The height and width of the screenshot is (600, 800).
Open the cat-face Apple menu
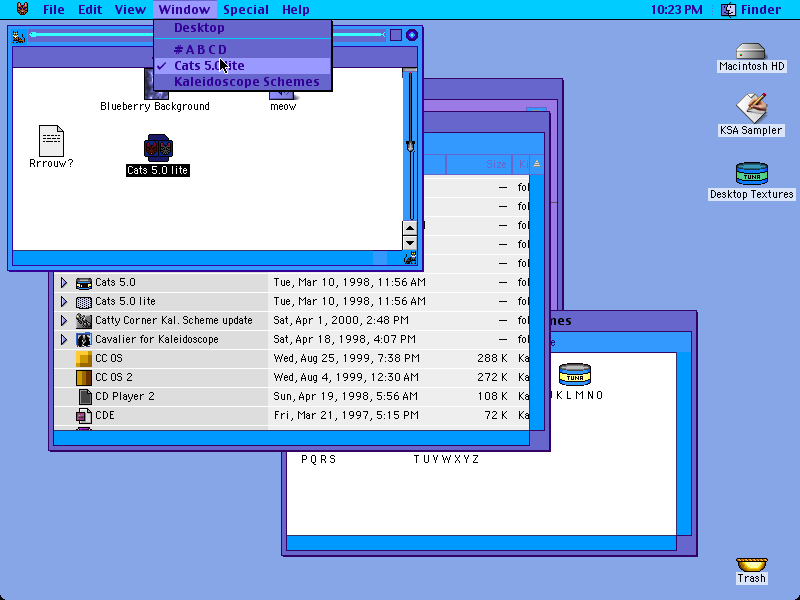pyautogui.click(x=22, y=9)
